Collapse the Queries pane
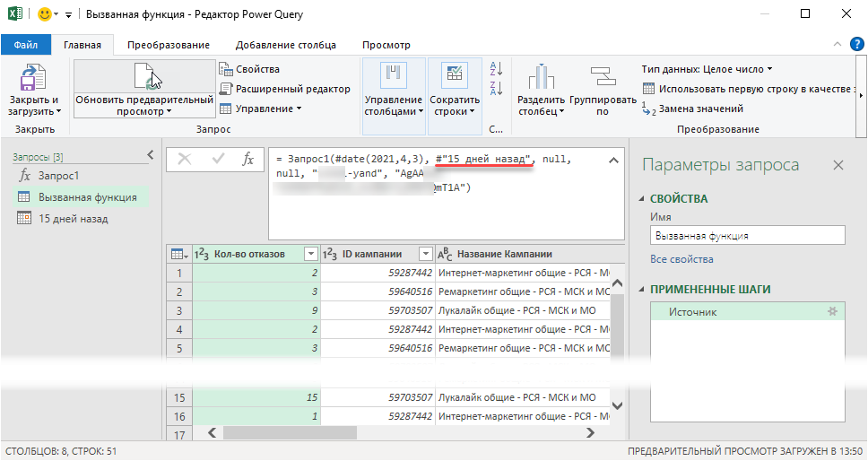Viewport: 868px width, 461px height. tap(150, 156)
